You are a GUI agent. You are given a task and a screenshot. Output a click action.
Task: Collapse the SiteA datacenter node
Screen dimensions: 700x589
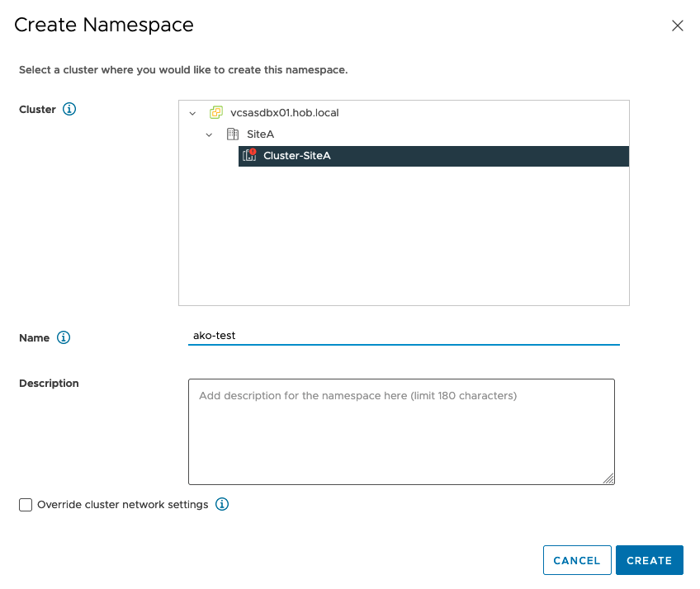(210, 134)
